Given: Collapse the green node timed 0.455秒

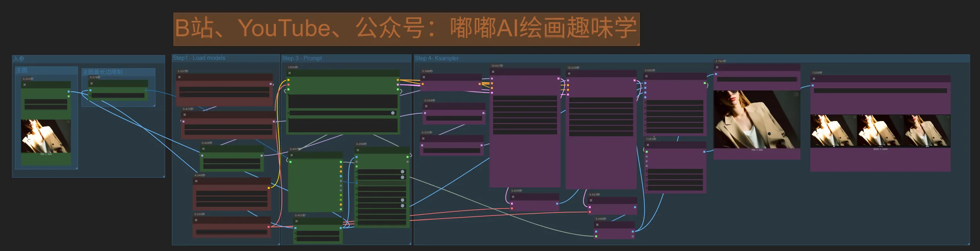Looking at the screenshot, I should click(x=297, y=221).
